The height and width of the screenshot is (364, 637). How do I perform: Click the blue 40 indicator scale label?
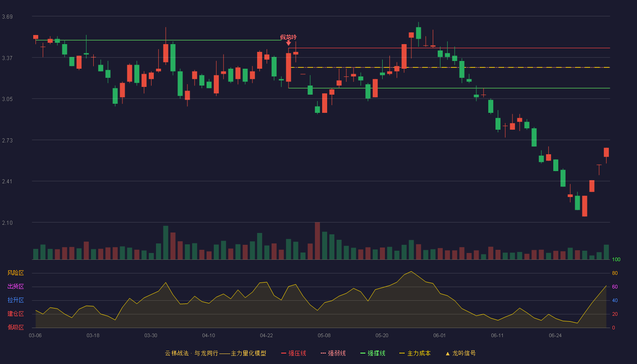pyautogui.click(x=615, y=301)
